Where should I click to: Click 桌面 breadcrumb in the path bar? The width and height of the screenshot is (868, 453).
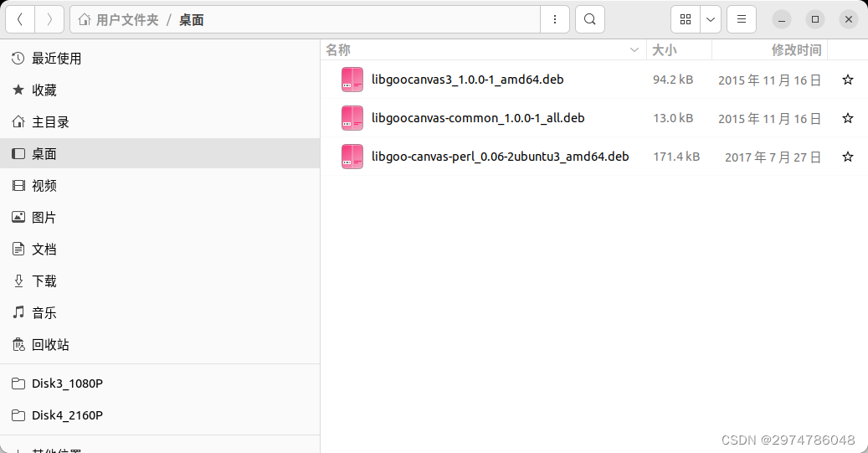[192, 20]
